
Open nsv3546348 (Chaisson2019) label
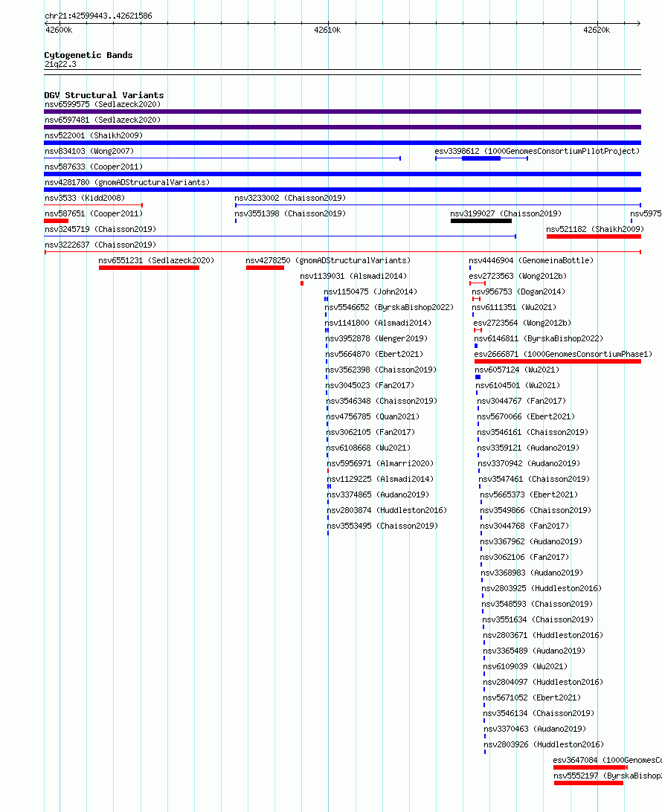tap(382, 401)
